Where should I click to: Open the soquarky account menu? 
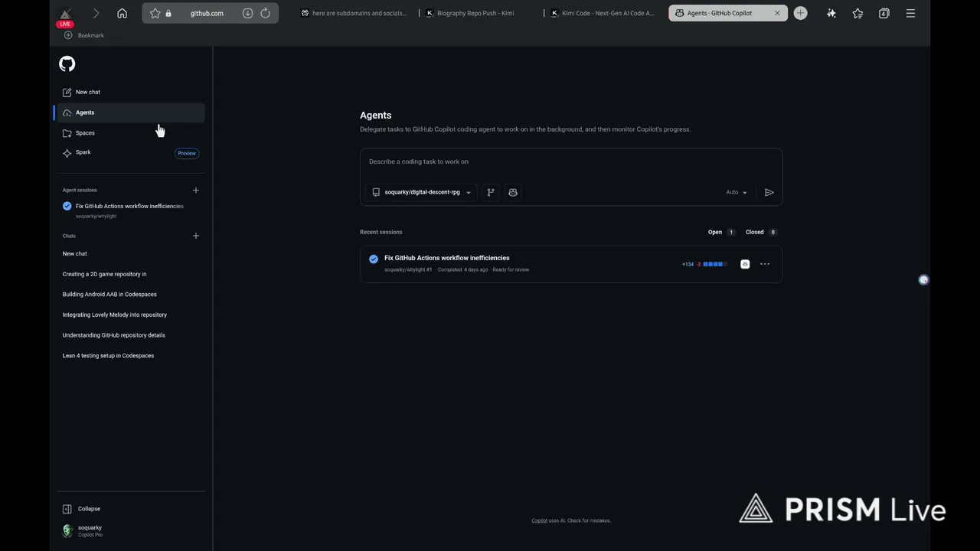(x=89, y=530)
